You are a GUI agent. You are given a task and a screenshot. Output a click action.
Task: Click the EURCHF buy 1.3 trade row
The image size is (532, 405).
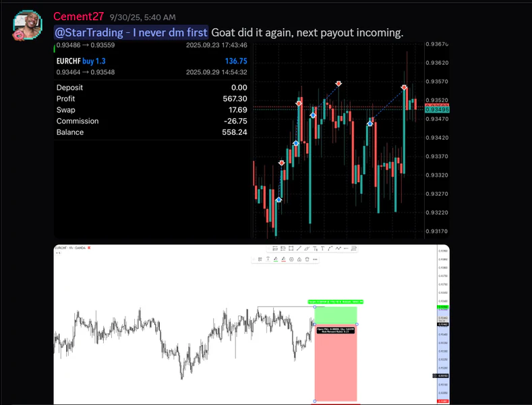[x=152, y=67]
